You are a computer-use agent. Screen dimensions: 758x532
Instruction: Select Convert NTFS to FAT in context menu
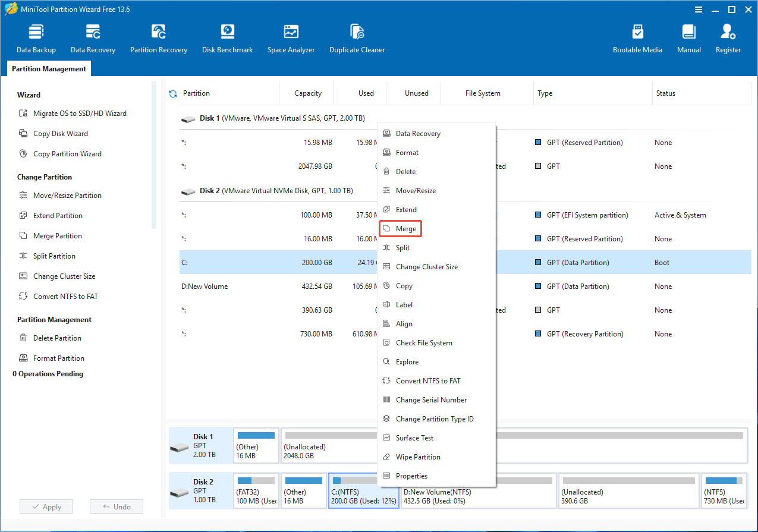coord(436,381)
